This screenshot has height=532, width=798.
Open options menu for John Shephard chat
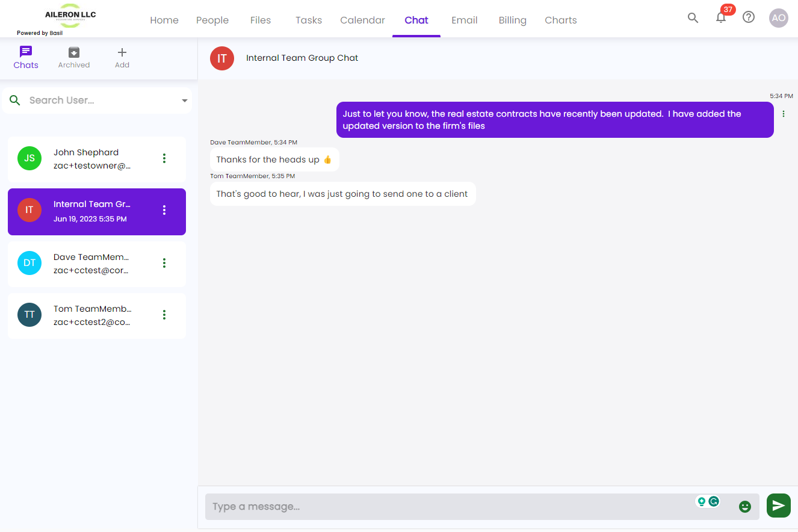pos(164,158)
